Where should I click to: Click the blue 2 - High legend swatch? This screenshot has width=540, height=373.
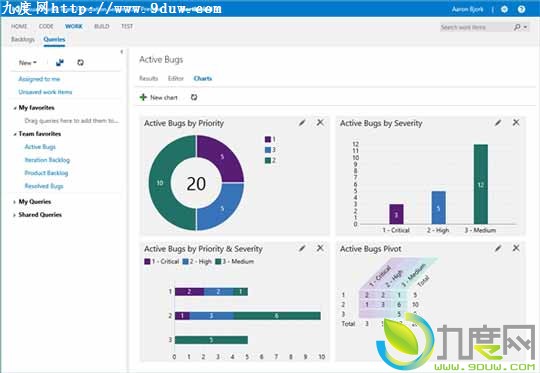[x=185, y=262]
